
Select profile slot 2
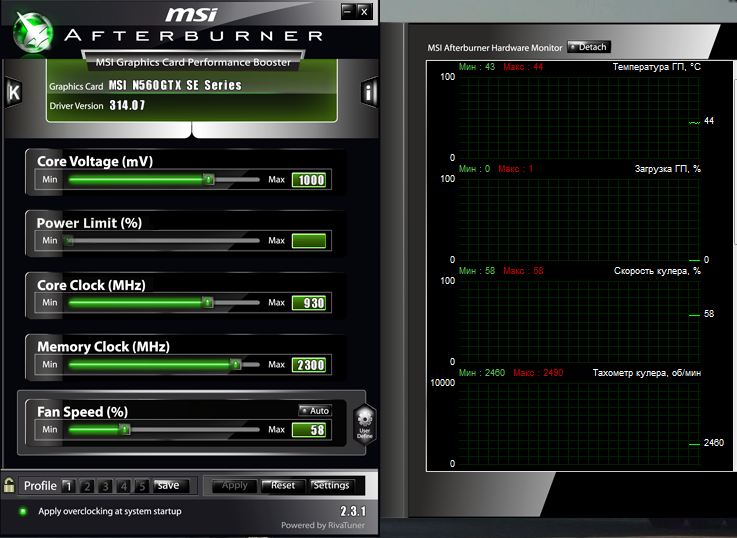tap(86, 486)
